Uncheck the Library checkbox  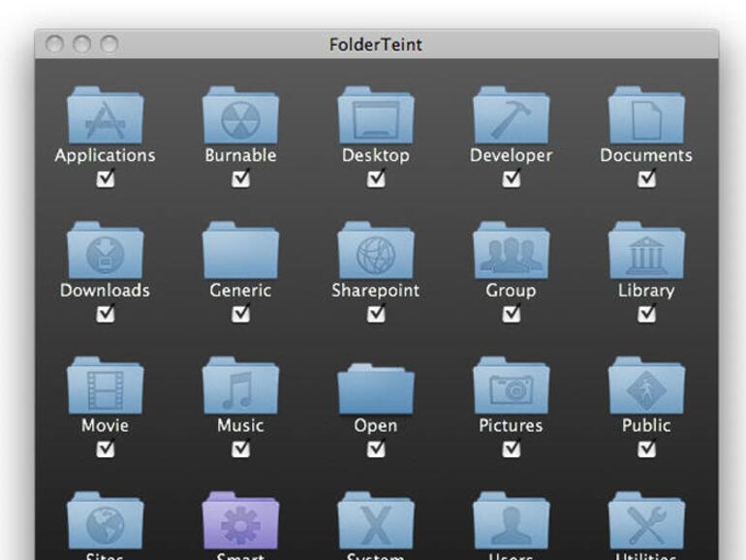(x=646, y=314)
